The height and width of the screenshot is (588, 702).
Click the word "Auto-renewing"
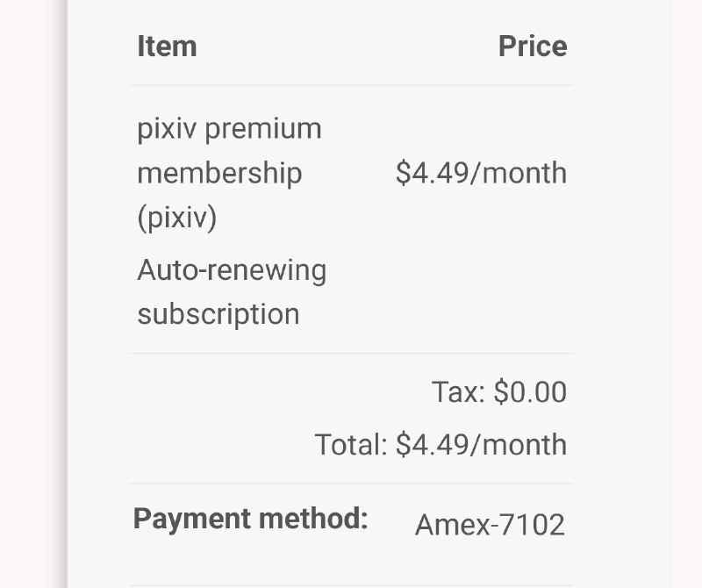(232, 270)
